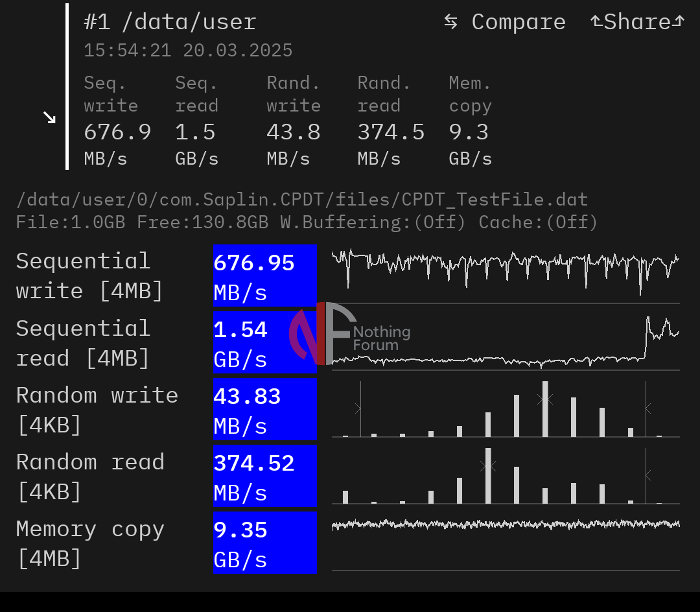Click the Mem. copy 9.3 GB/s summary
700x612 pixels.
click(x=470, y=121)
